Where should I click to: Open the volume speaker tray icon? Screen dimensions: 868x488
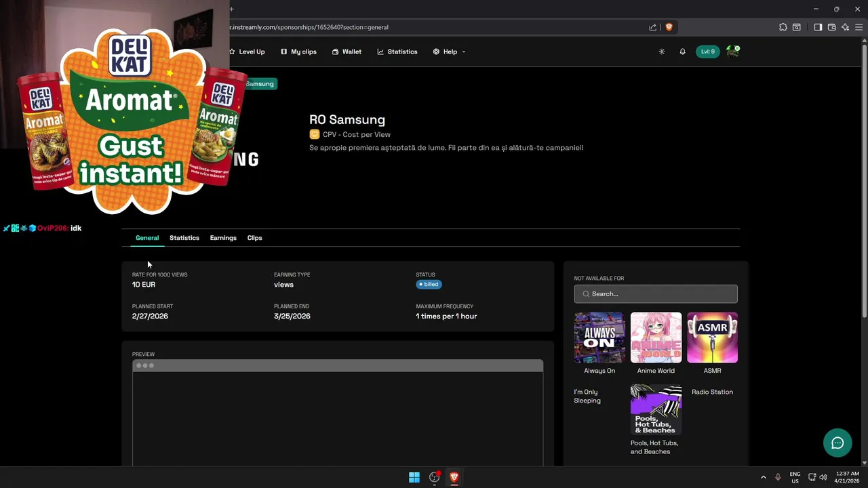pos(823,477)
